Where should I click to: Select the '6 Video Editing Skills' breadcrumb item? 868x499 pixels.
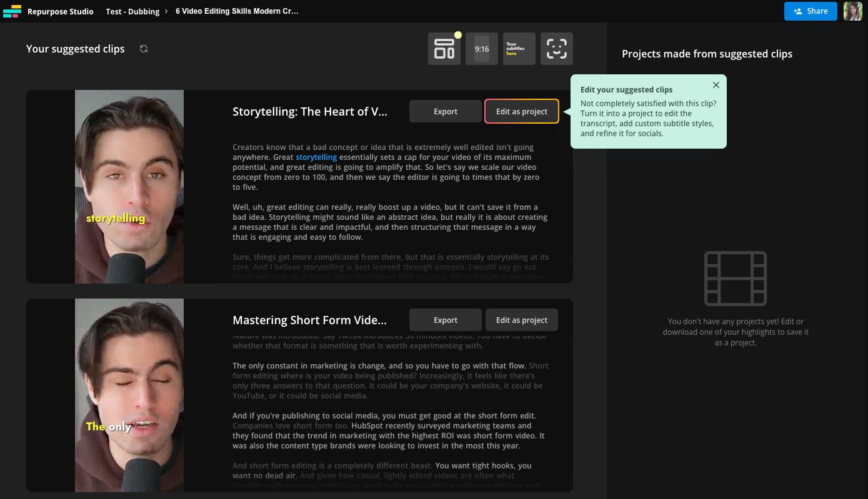(237, 11)
